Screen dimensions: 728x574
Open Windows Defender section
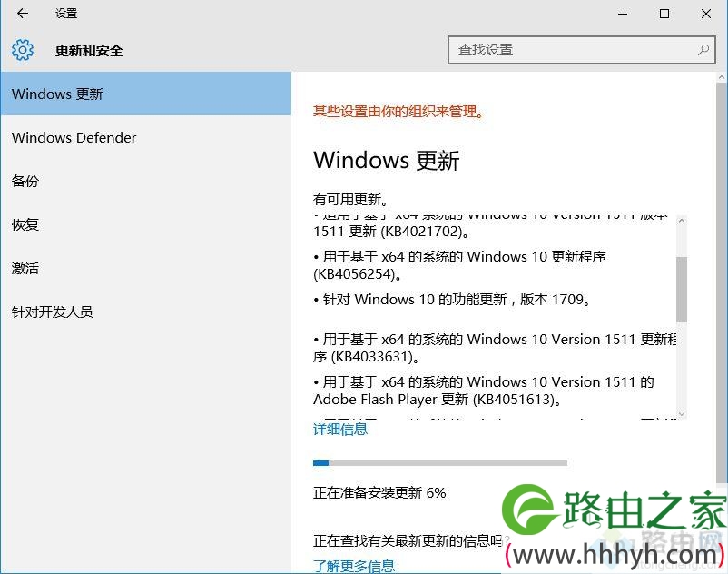[x=146, y=137]
